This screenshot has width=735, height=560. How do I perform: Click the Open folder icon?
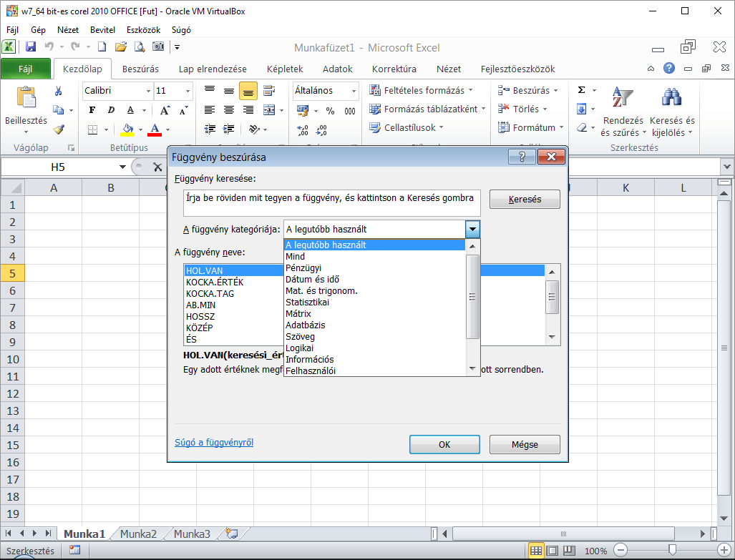pos(120,46)
